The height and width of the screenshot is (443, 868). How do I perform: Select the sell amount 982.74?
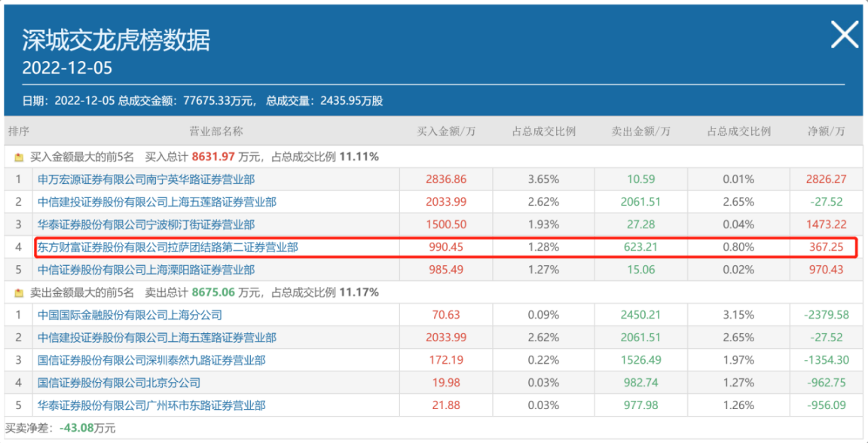coord(641,383)
